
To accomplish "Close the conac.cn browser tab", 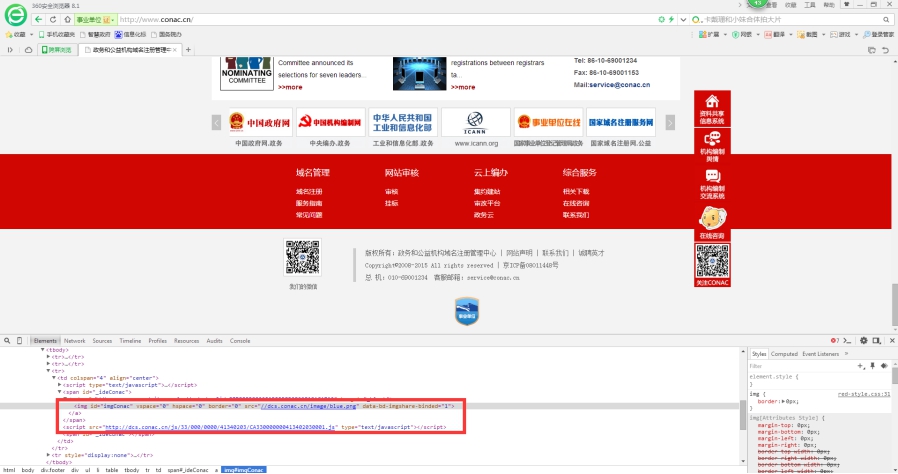I will tap(175, 50).
